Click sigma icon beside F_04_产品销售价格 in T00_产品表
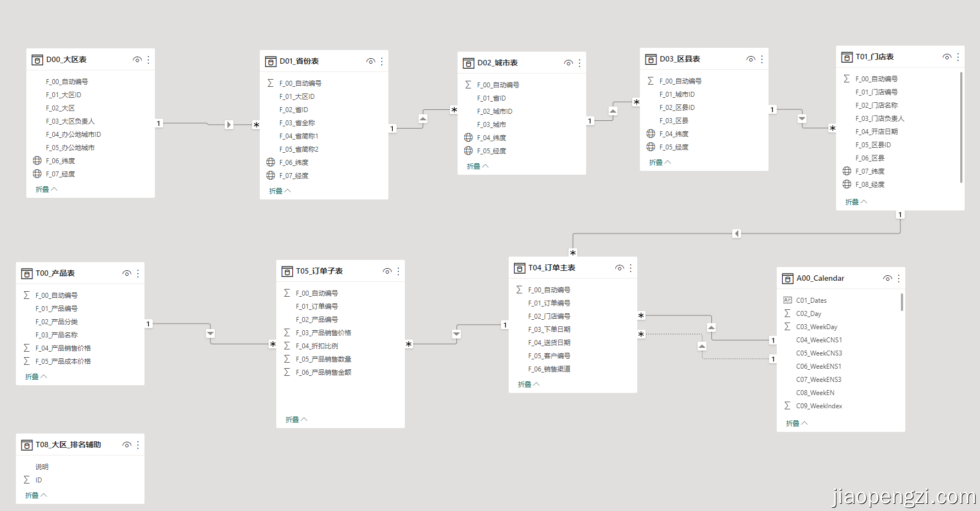This screenshot has height=511, width=980. click(26, 348)
